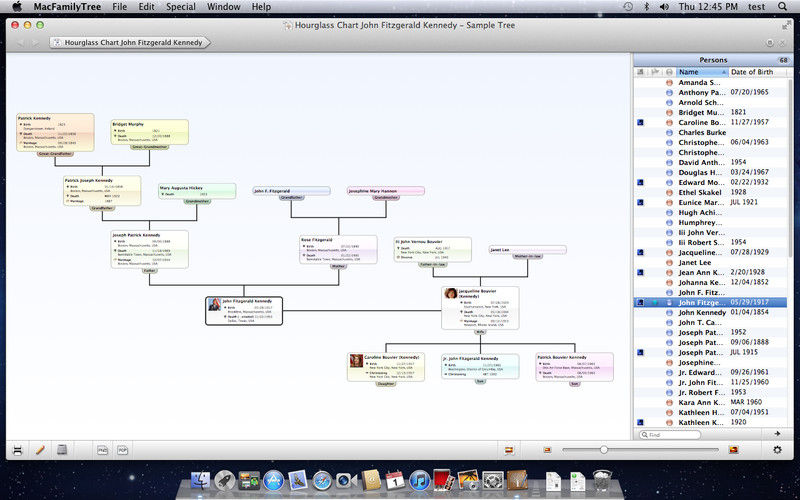800x500 pixels.
Task: Select Charles Burke in list
Action: pyautogui.click(x=711, y=132)
